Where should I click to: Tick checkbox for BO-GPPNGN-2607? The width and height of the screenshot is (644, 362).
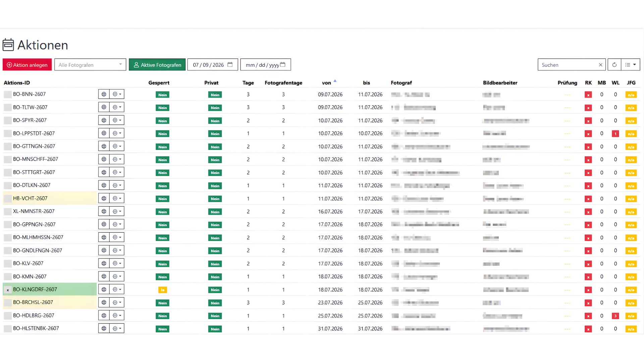click(7, 225)
